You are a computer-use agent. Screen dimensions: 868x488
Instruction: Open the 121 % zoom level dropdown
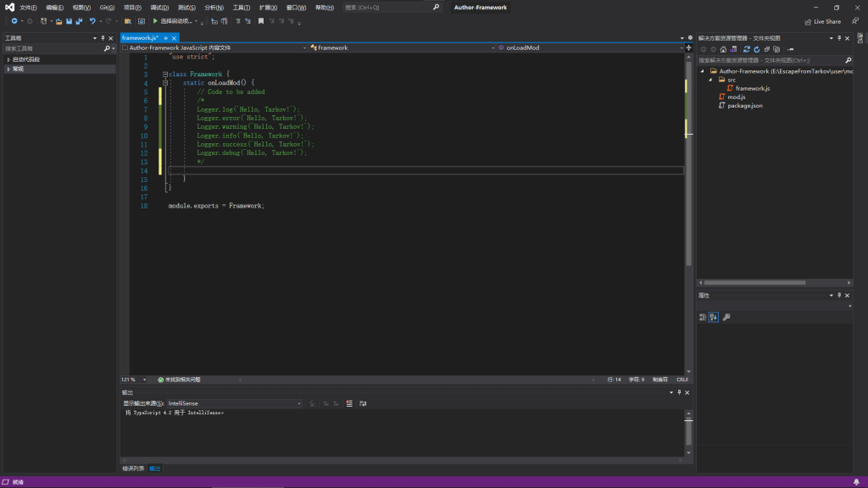pyautogui.click(x=144, y=380)
